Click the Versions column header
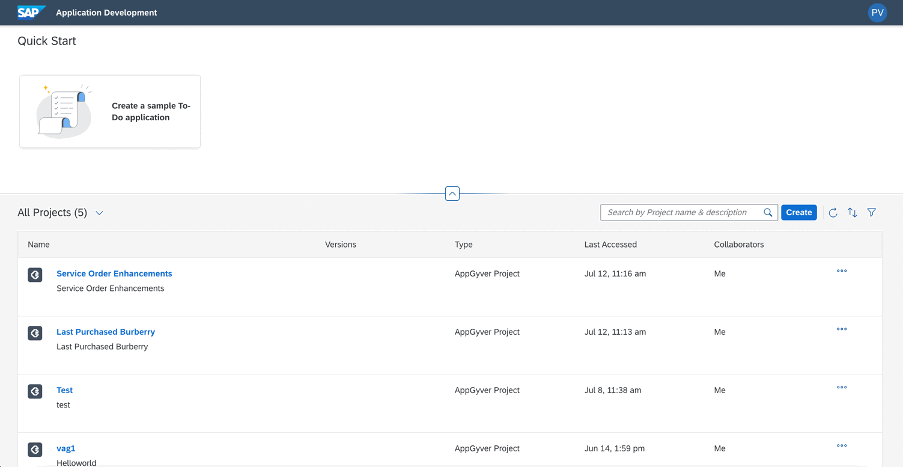Image resolution: width=904 pixels, height=468 pixels. pos(341,244)
